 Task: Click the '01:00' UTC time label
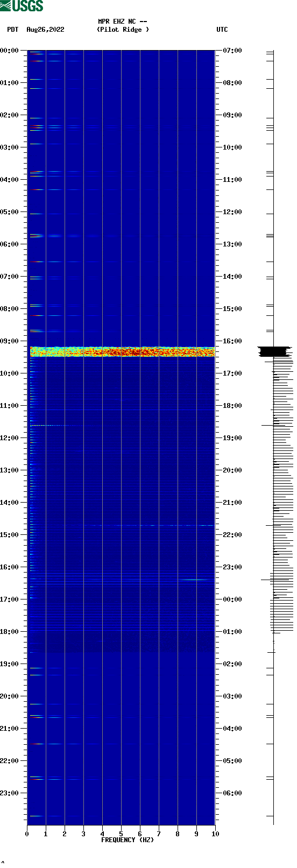point(232,632)
